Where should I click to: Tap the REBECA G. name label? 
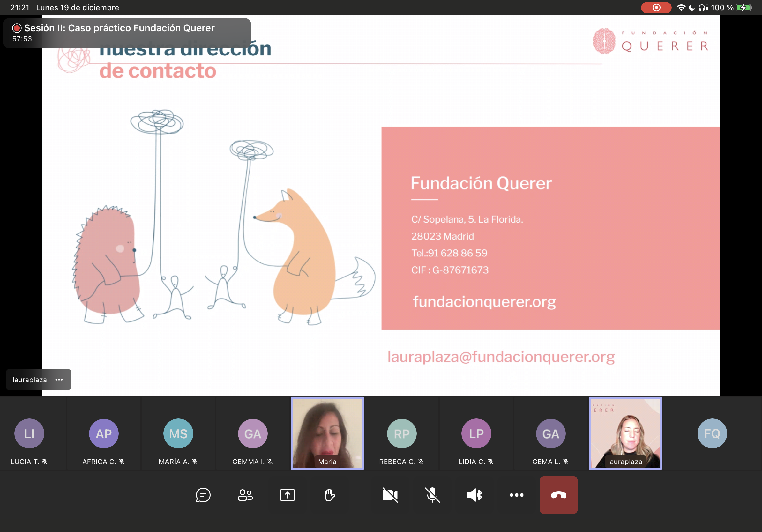397,462
